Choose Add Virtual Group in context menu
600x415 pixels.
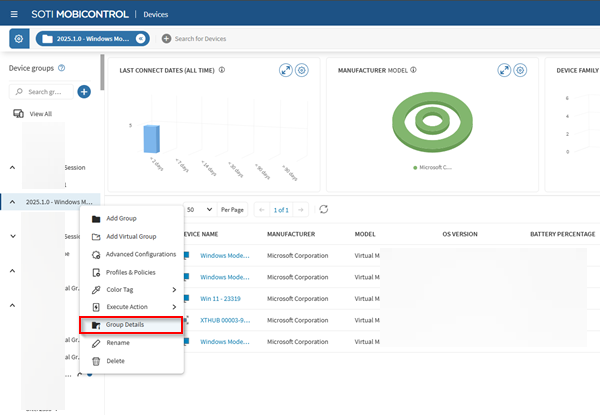pos(130,236)
